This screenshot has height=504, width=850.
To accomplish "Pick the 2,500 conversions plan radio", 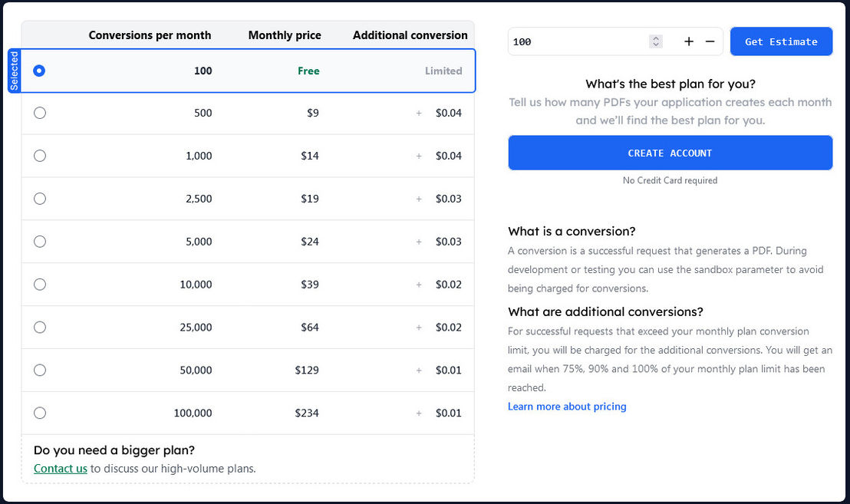I will [x=40, y=199].
